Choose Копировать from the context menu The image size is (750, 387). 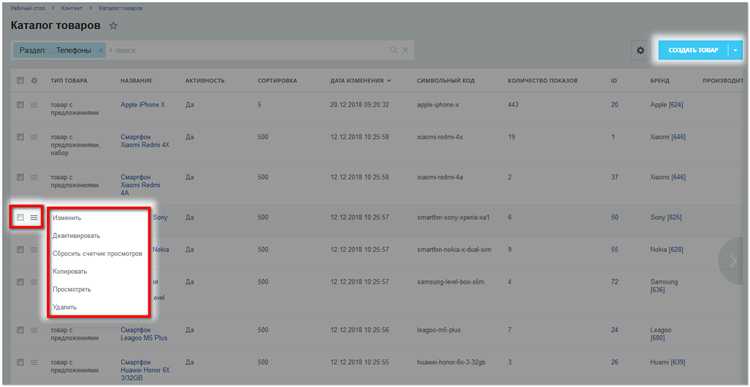70,271
